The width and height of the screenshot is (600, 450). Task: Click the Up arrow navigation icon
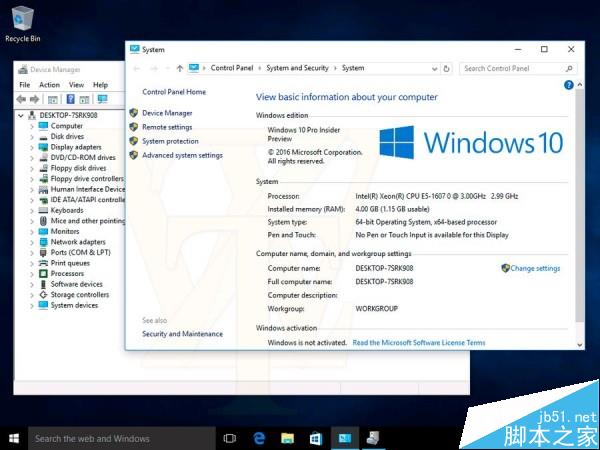pyautogui.click(x=179, y=68)
